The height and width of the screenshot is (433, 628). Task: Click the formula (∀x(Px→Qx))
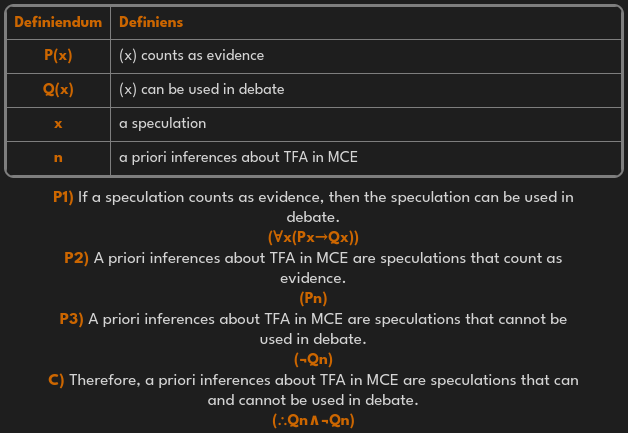313,237
